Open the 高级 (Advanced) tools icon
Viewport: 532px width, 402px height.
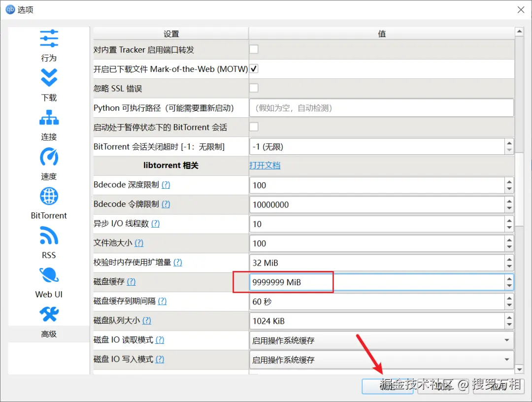[49, 314]
